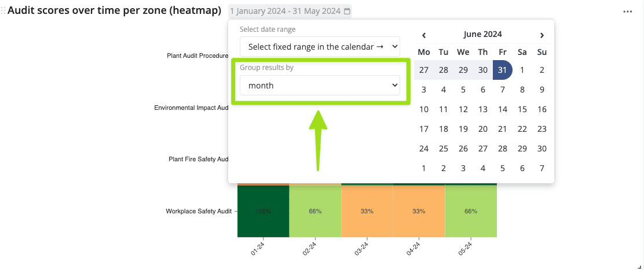Click the 'Workplace Safety Audit' row label
This screenshot has height=270, width=644.
click(198, 212)
